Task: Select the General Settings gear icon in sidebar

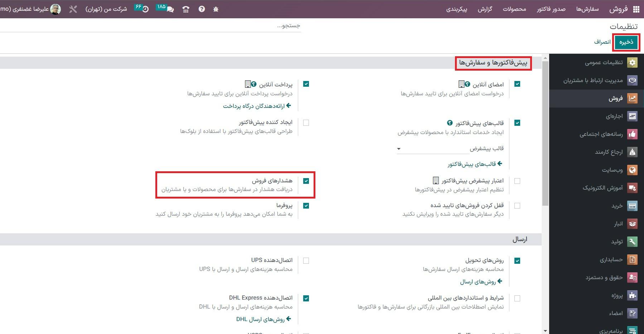Action: 633,62
